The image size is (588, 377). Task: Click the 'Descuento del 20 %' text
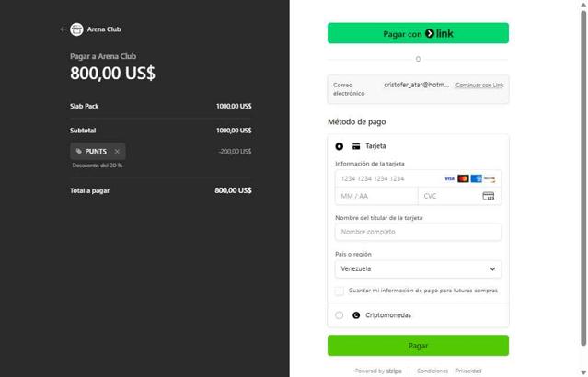coord(98,166)
